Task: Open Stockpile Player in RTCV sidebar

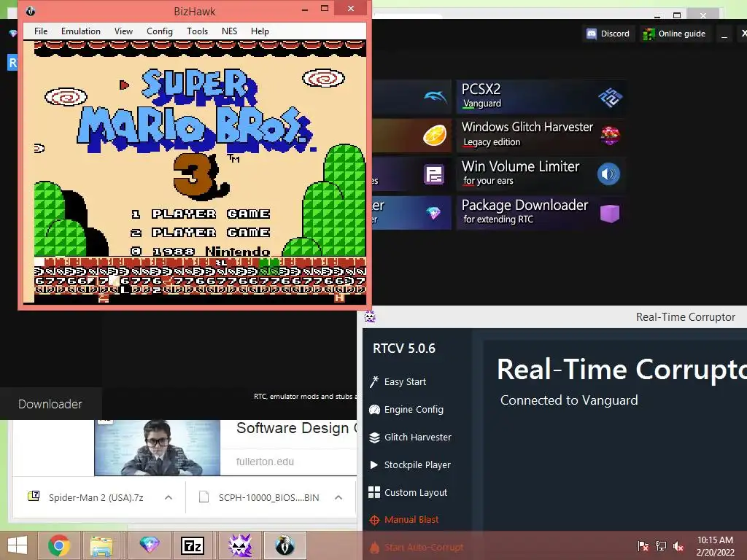Action: (x=417, y=464)
